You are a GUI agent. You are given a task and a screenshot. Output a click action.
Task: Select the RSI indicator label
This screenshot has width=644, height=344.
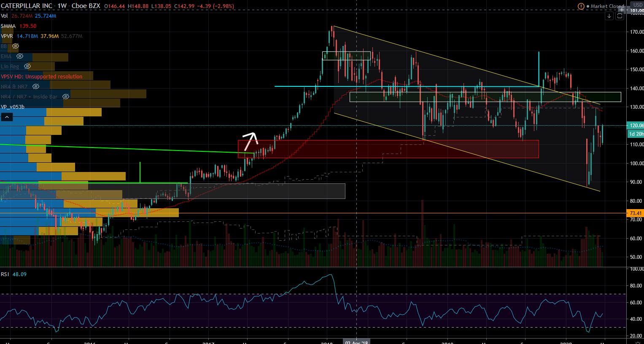pos(5,274)
